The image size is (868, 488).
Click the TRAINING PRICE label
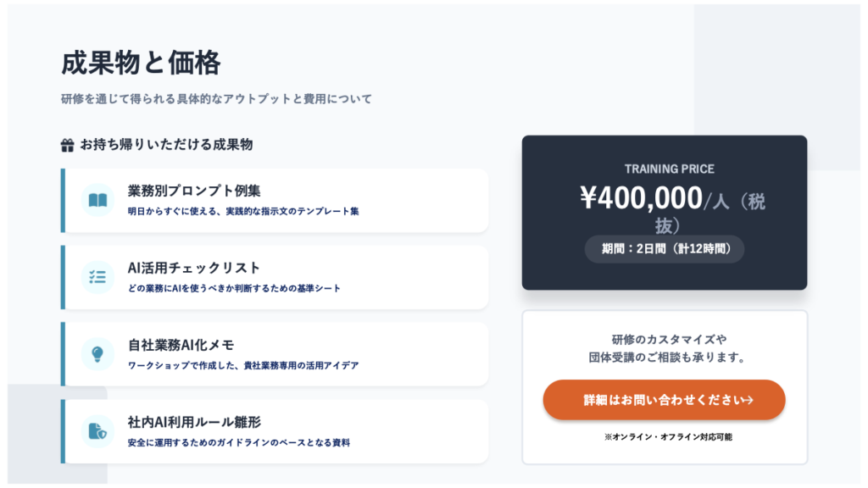[x=669, y=169]
